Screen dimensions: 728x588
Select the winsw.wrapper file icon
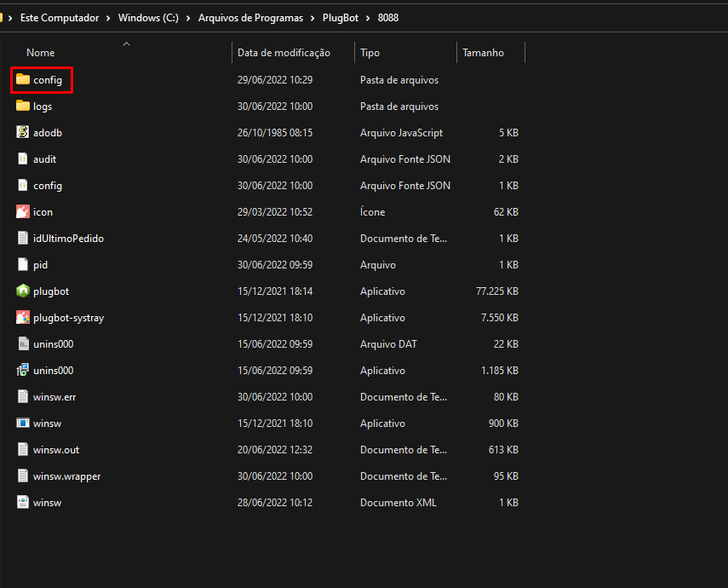23,476
